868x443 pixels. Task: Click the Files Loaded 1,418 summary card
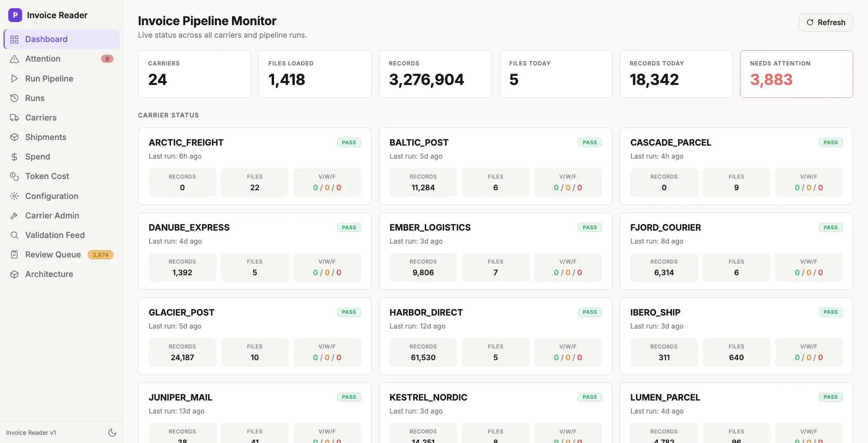tap(315, 74)
